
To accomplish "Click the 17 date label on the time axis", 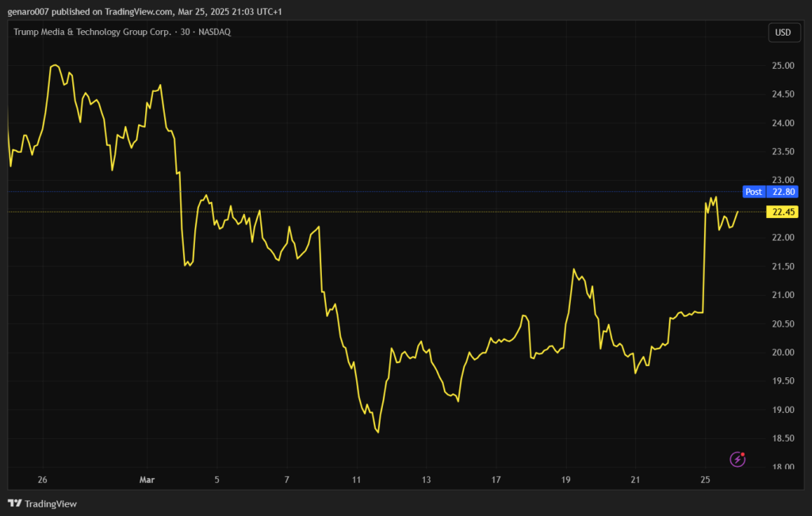I will [x=496, y=480].
